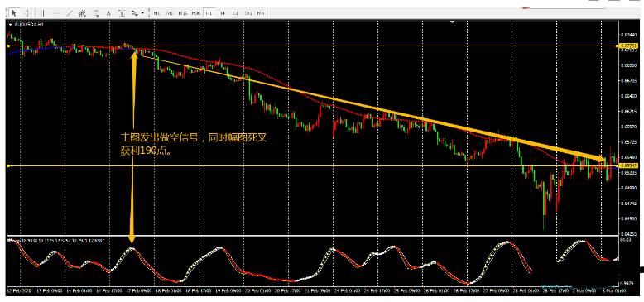The image size is (644, 302).
Task: Click the Arrows objects tool icon
Action: [x=134, y=13]
